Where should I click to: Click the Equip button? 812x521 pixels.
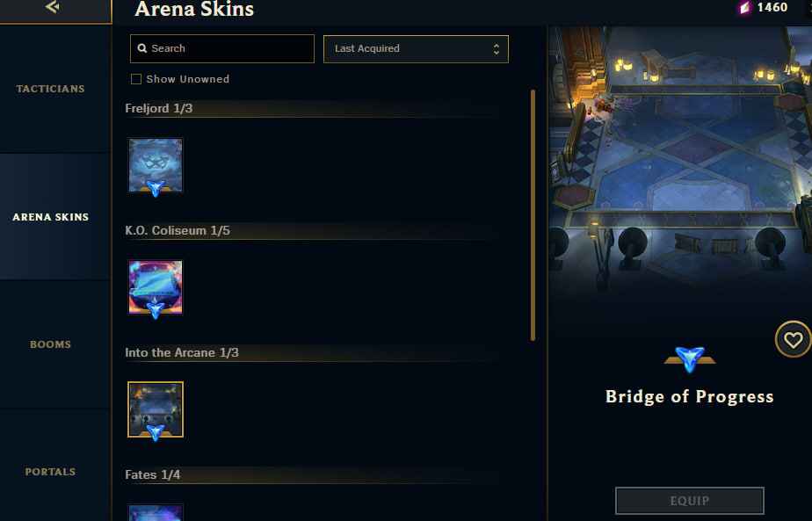(x=689, y=501)
